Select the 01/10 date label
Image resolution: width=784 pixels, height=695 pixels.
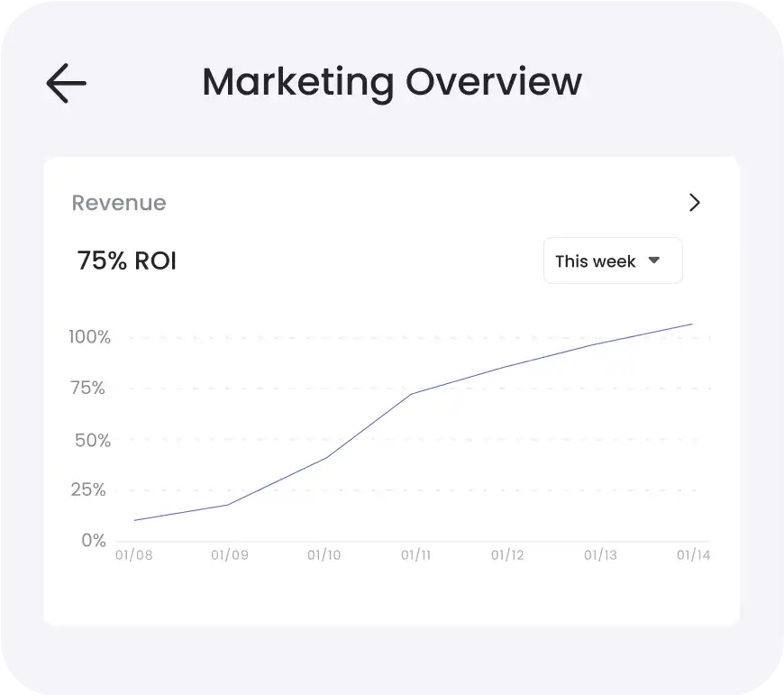click(x=324, y=555)
